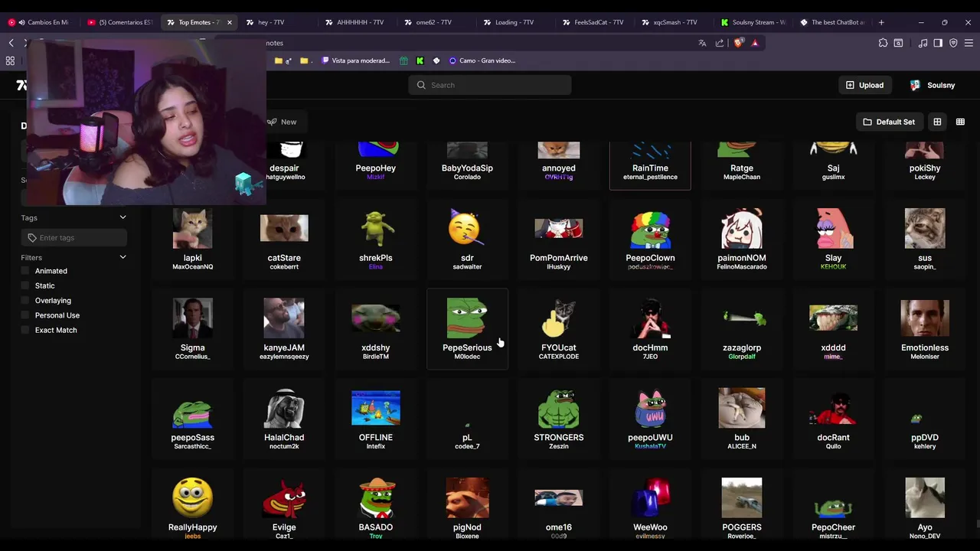The width and height of the screenshot is (980, 551).
Task: Switch to the compact grid view icon
Action: pos(960,122)
